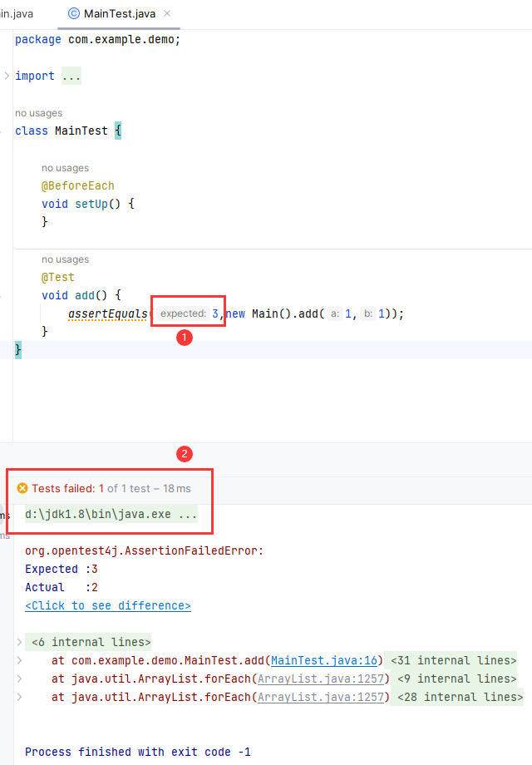Click the no usages hint above @Test
The image size is (532, 765).
tap(65, 259)
